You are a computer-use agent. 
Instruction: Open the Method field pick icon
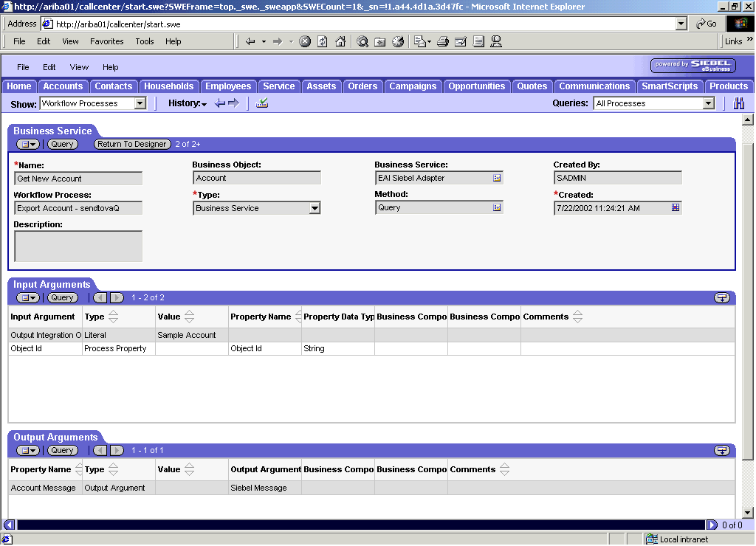coord(497,208)
